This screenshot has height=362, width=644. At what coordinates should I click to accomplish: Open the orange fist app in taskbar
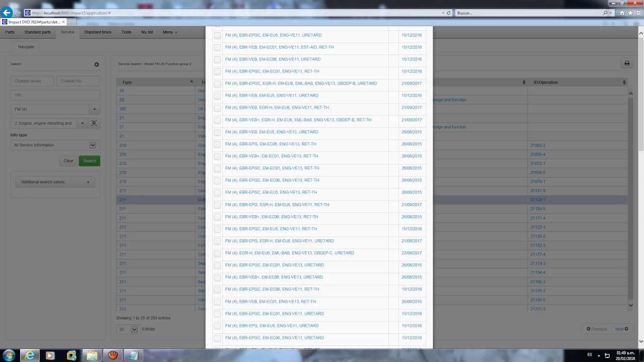(x=113, y=355)
